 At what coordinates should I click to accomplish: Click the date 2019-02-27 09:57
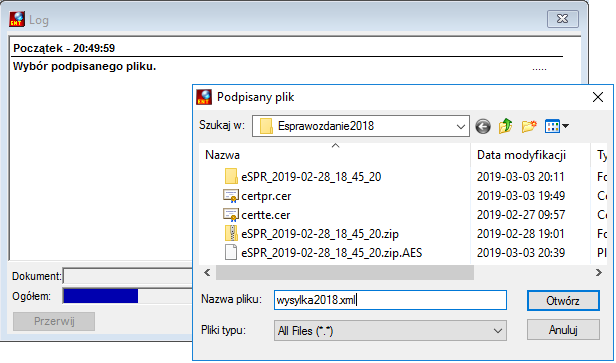point(521,215)
